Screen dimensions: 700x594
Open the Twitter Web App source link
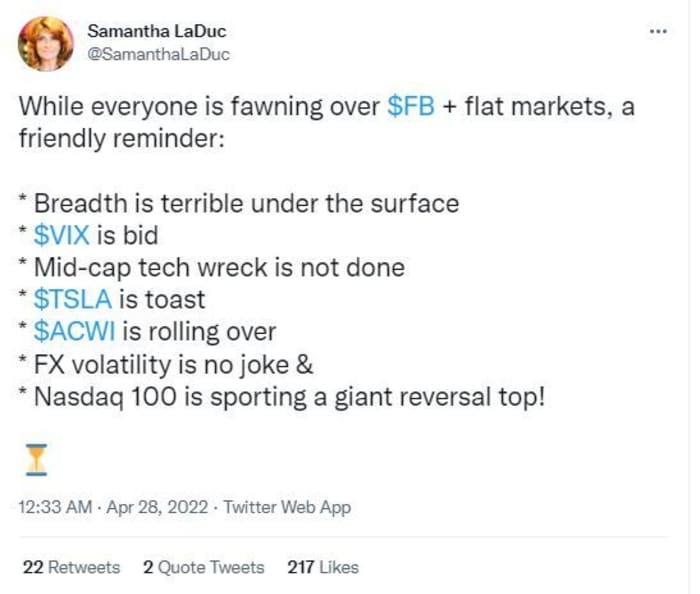[x=287, y=507]
